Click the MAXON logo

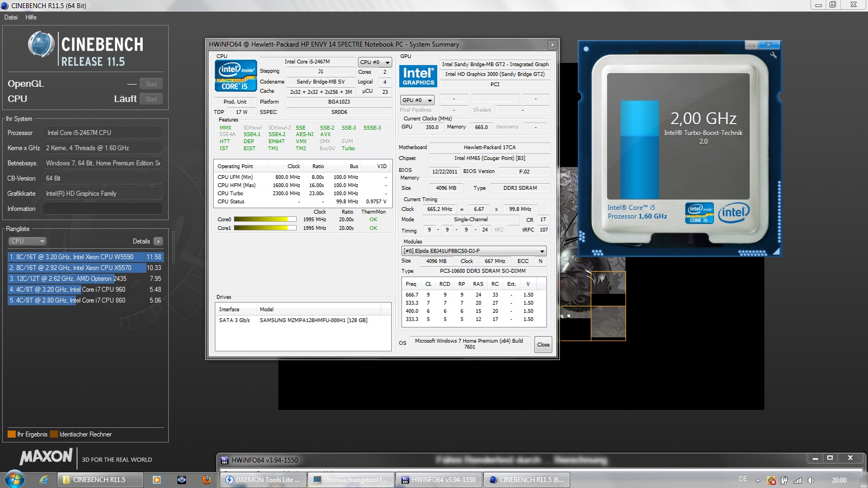coord(46,457)
